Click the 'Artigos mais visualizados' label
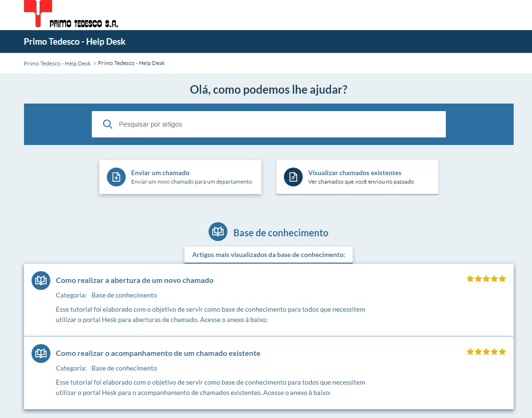This screenshot has width=532, height=418. (268, 254)
